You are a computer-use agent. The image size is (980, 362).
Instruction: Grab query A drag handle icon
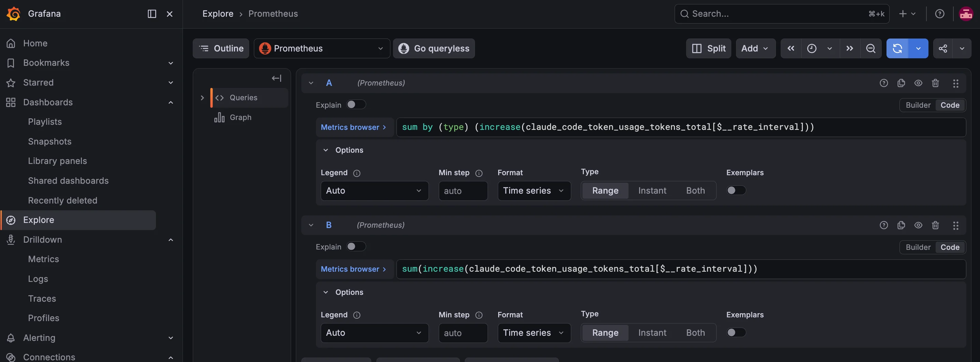956,83
